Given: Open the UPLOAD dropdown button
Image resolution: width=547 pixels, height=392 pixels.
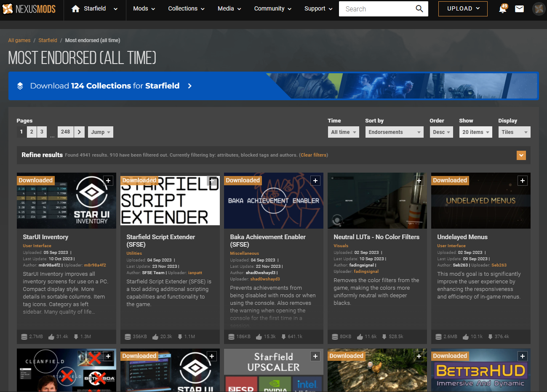Looking at the screenshot, I should [x=463, y=9].
